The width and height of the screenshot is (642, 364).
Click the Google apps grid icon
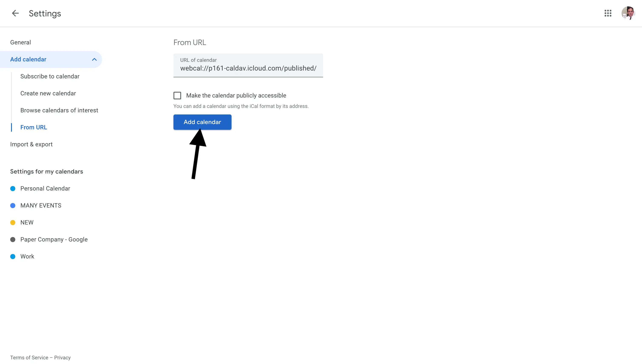(608, 13)
